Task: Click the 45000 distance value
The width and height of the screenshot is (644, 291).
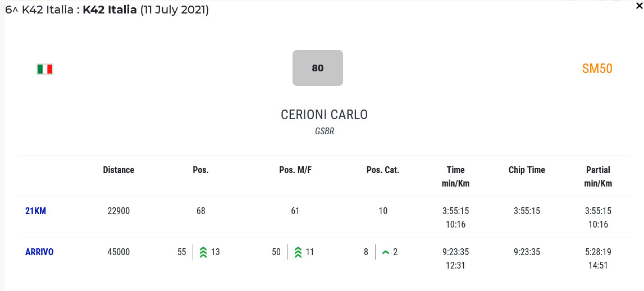Action: point(118,252)
